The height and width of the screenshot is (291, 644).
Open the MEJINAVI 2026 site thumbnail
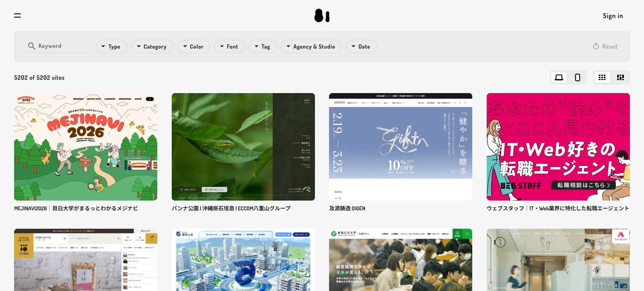tap(86, 147)
